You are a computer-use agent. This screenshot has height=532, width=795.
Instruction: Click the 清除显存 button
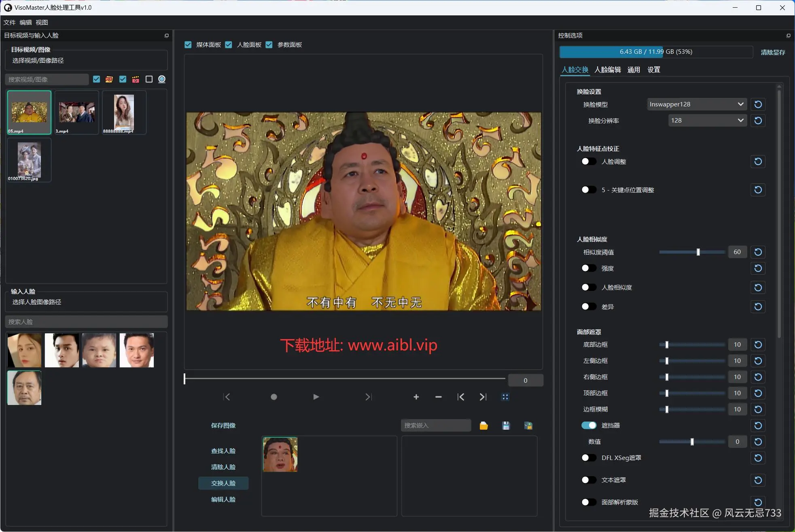click(773, 52)
